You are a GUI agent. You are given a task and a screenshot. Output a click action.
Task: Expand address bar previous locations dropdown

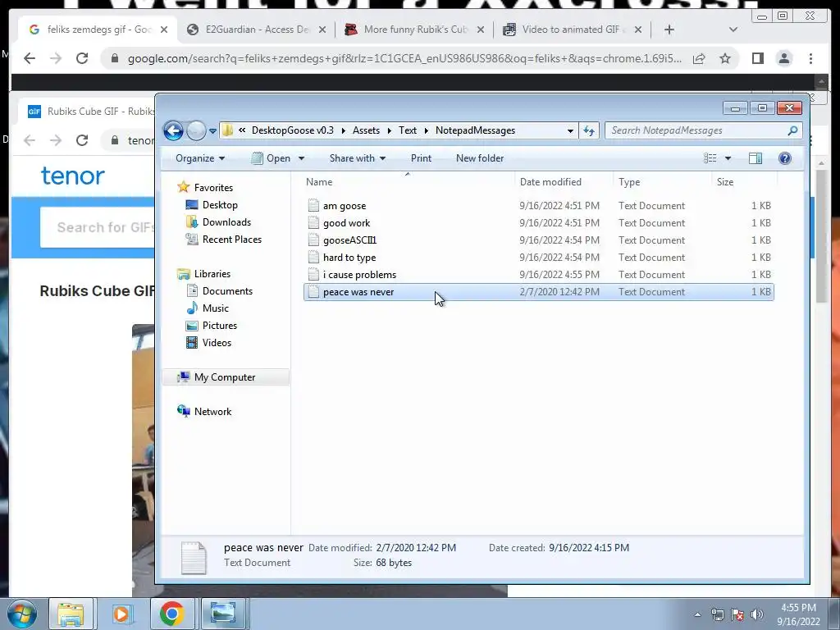(x=571, y=130)
